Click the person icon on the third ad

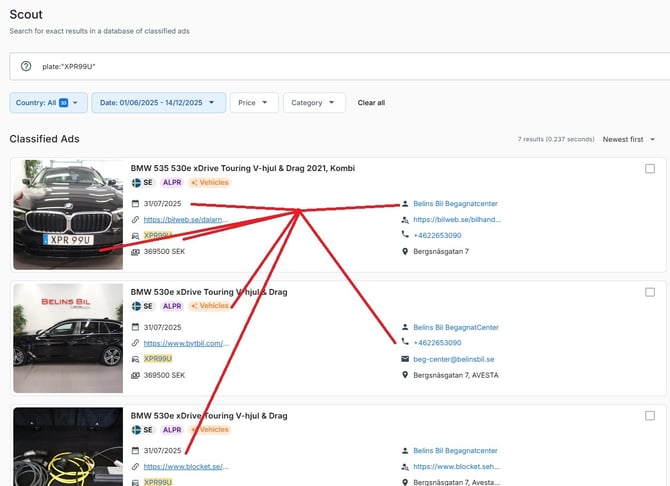click(405, 451)
